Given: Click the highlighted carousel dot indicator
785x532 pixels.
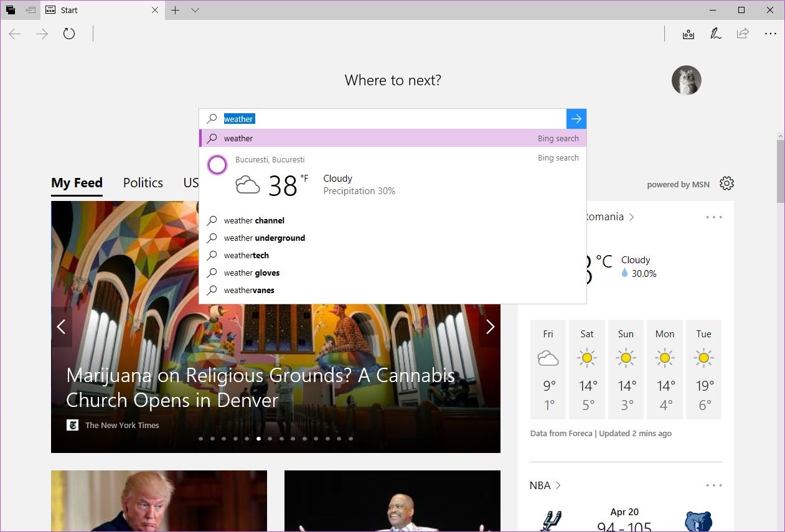Looking at the screenshot, I should [x=258, y=439].
